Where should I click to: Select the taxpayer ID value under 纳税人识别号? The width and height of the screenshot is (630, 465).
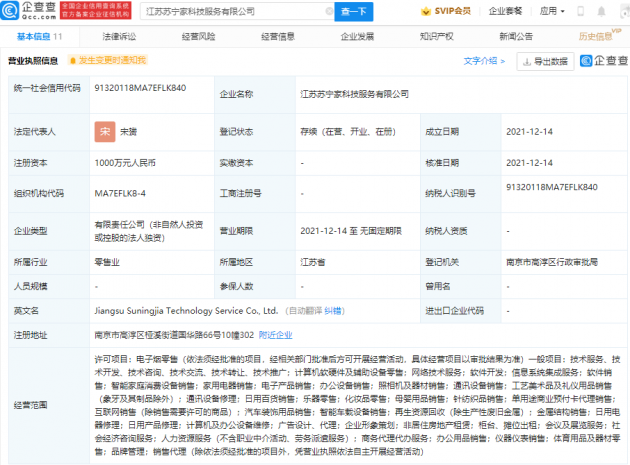point(552,187)
